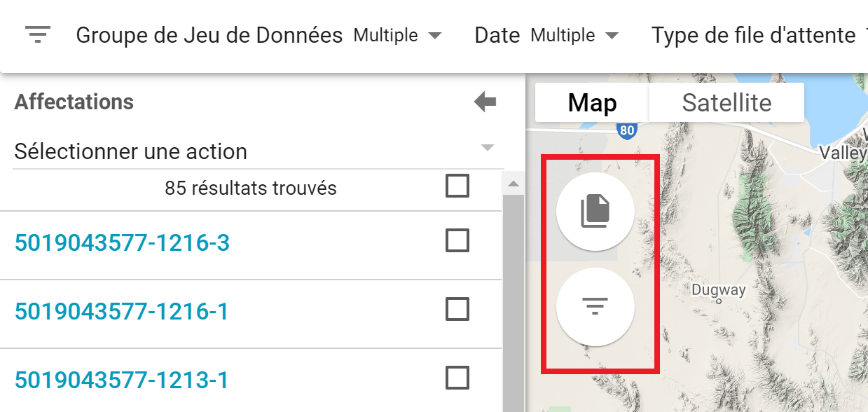Switch to the Map view tab
Image resolution: width=868 pixels, height=412 pixels.
(592, 103)
